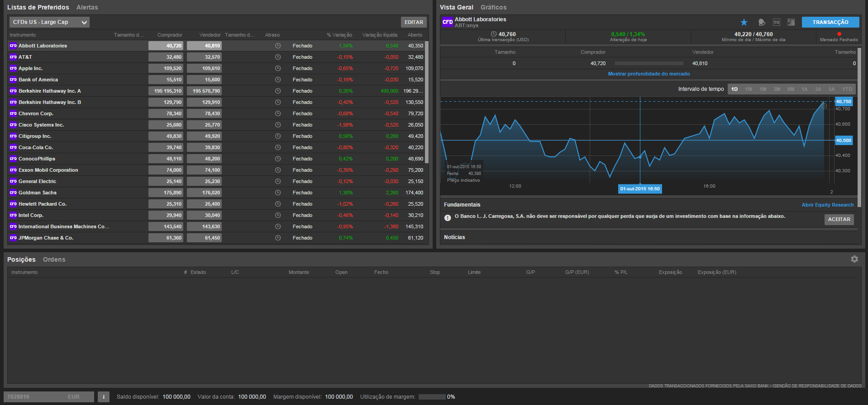
Task: Click the plain EQ icon beside the bell
Action: 777,22
